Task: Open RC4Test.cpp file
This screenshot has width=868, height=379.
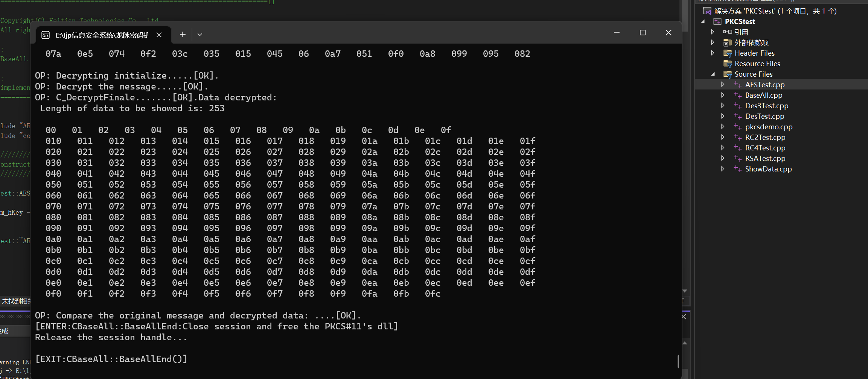Action: click(x=765, y=148)
